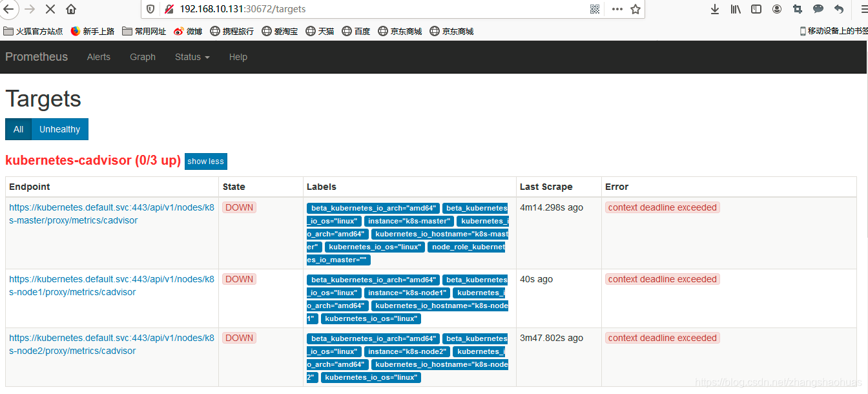This screenshot has width=868, height=394.
Task: Select the Unhealthy targets filter
Action: [x=59, y=129]
